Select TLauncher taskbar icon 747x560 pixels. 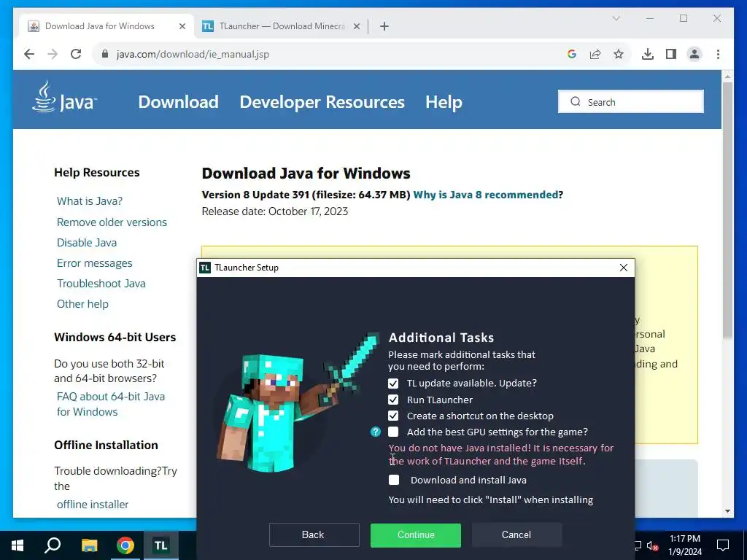point(160,545)
